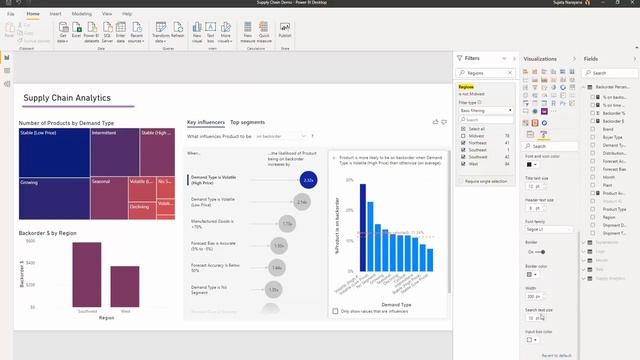
Task: Click Stable (Low Price) treemap tile
Action: 54,153
